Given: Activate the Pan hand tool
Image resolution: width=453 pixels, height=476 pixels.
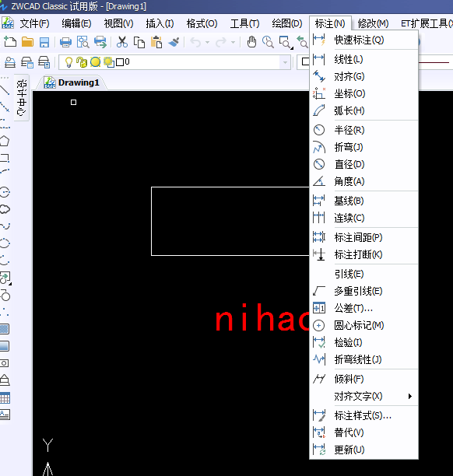Looking at the screenshot, I should pyautogui.click(x=251, y=42).
